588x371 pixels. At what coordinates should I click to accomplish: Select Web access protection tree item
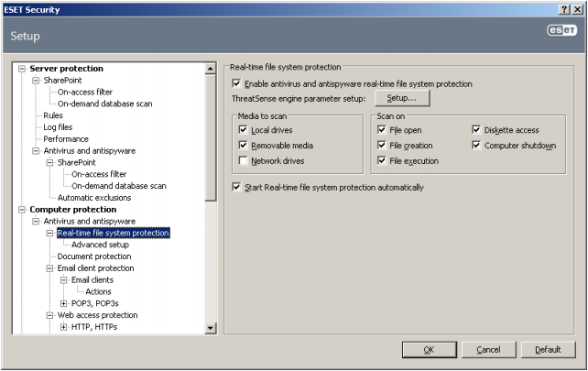(x=97, y=315)
